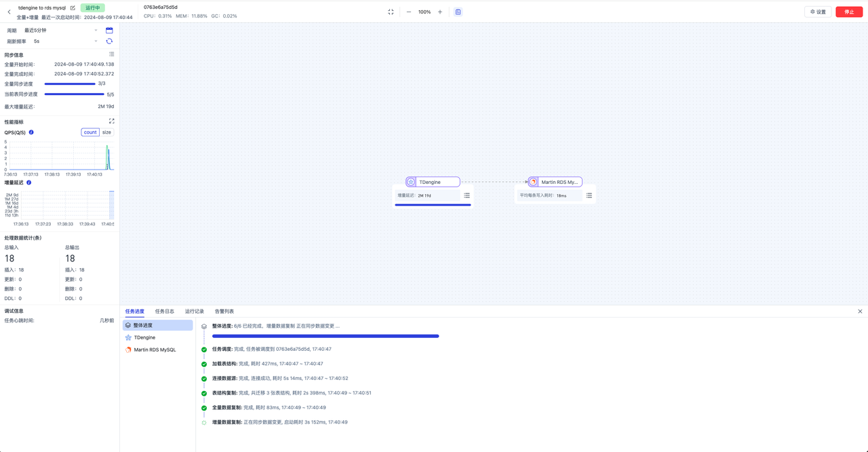
Task: Open the TDengine node list icon
Action: (467, 195)
